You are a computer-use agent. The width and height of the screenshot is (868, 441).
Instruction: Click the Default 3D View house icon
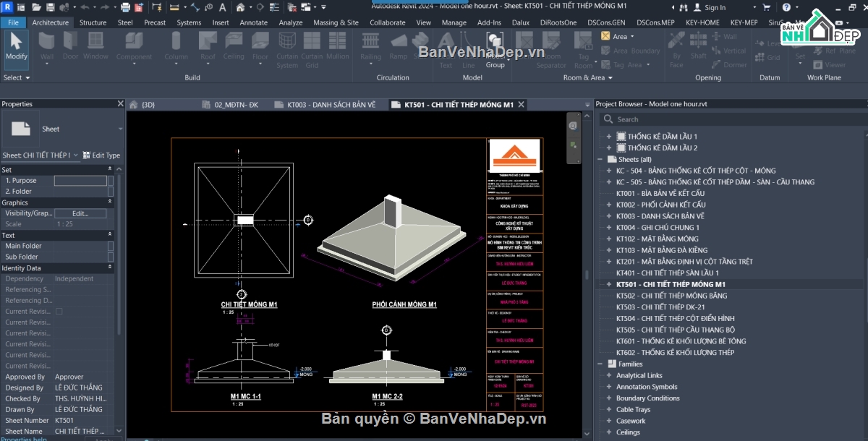click(240, 7)
